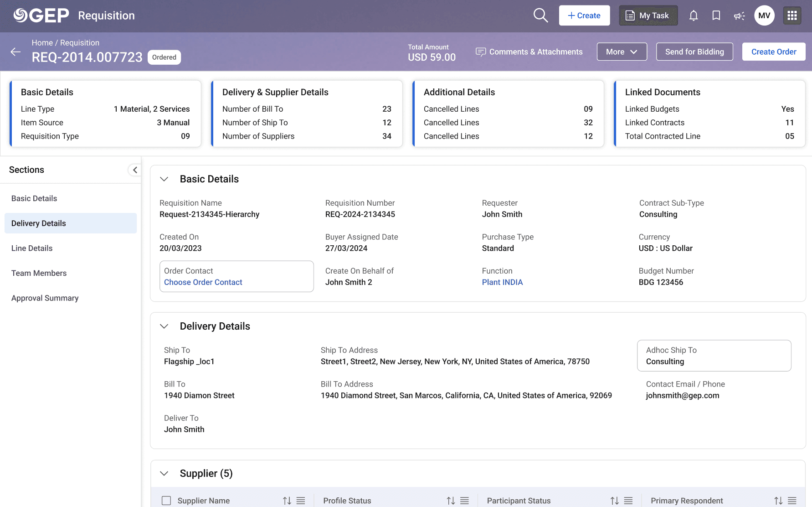Open the More dropdown

[622, 52]
